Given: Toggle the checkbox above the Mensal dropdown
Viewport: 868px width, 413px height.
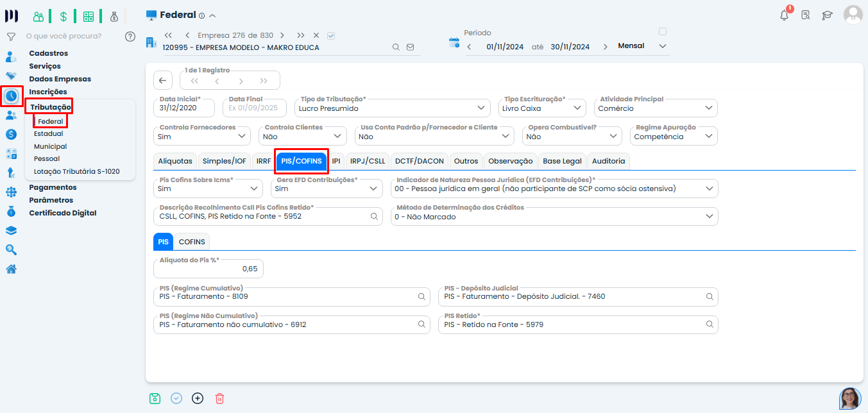Looking at the screenshot, I should coord(663,31).
